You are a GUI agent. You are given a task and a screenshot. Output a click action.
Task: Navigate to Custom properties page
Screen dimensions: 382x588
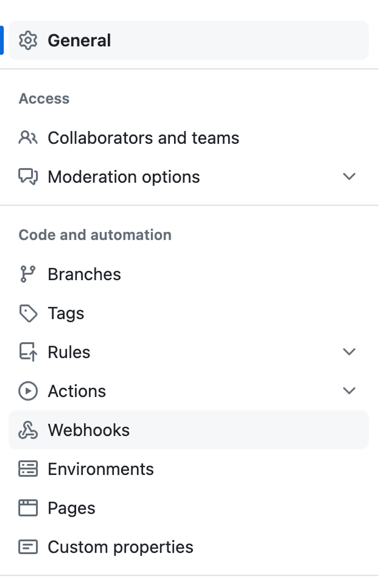pyautogui.click(x=120, y=547)
